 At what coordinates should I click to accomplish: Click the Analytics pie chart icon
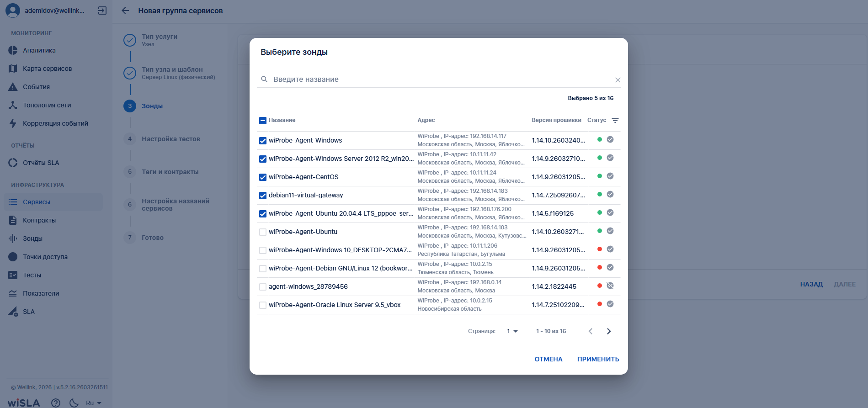(13, 50)
